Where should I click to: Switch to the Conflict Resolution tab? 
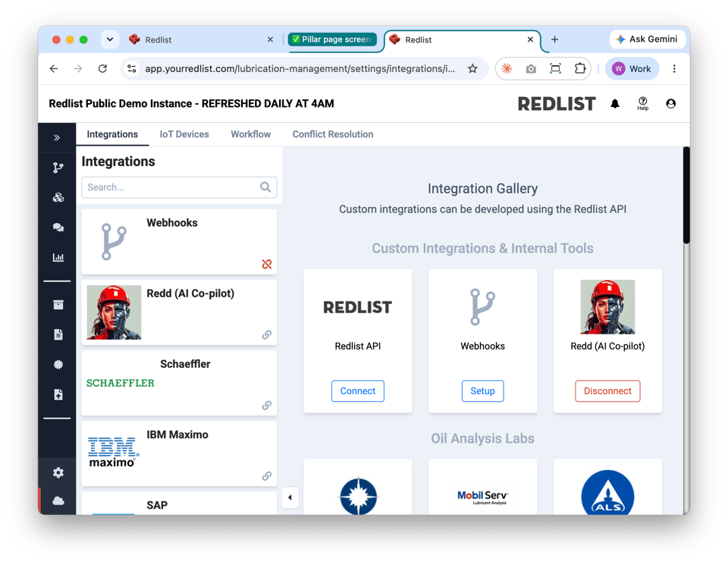point(333,134)
